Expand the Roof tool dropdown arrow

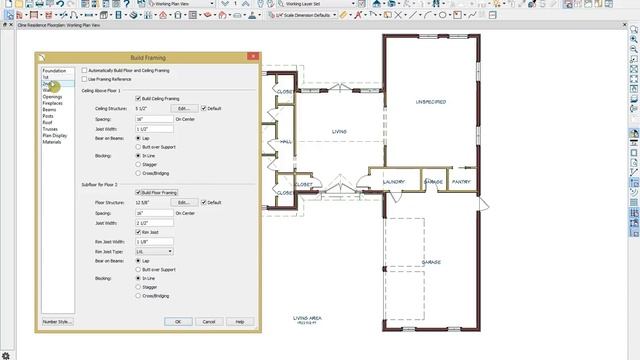pos(170,16)
